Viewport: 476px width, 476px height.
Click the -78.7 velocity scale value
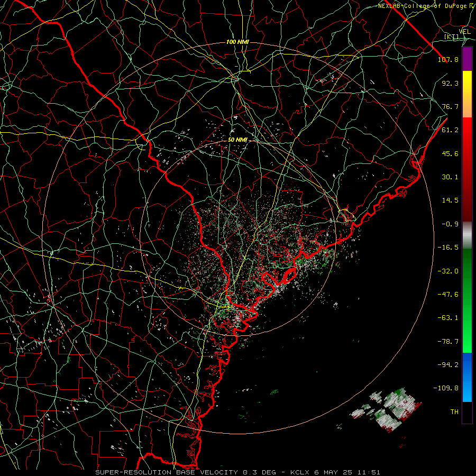tap(448, 342)
